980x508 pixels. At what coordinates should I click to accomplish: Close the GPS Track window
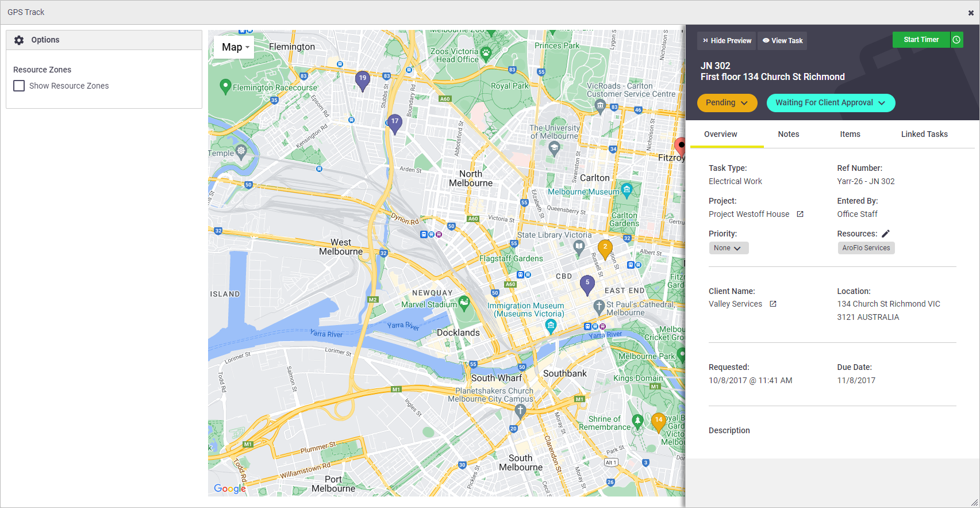[x=971, y=13]
